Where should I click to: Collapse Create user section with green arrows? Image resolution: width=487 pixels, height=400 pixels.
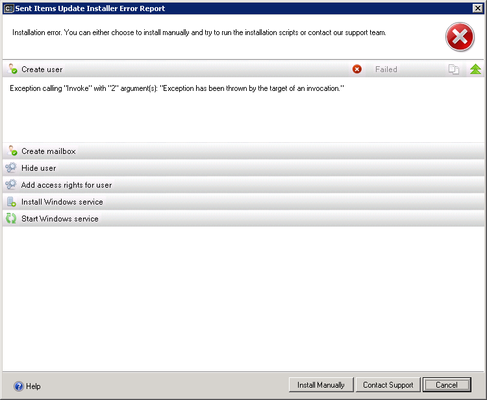point(475,69)
